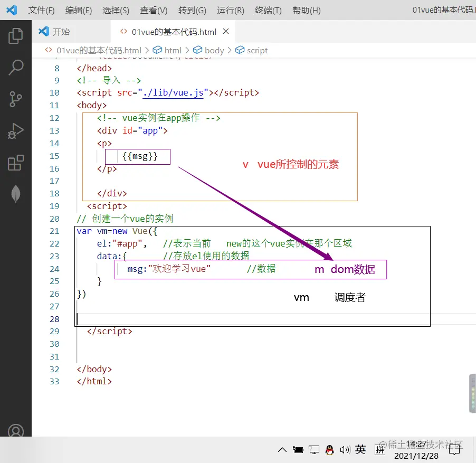Click the </html> closing tag
The image size is (476, 463).
pos(94,381)
